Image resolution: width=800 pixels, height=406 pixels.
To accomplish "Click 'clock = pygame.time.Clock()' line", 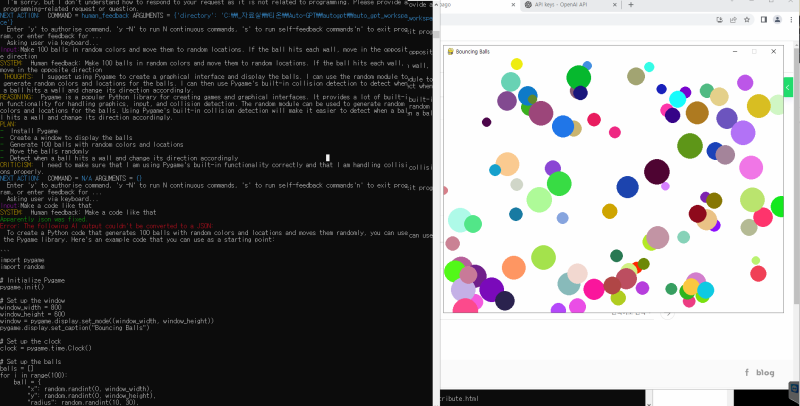I will click(x=46, y=348).
